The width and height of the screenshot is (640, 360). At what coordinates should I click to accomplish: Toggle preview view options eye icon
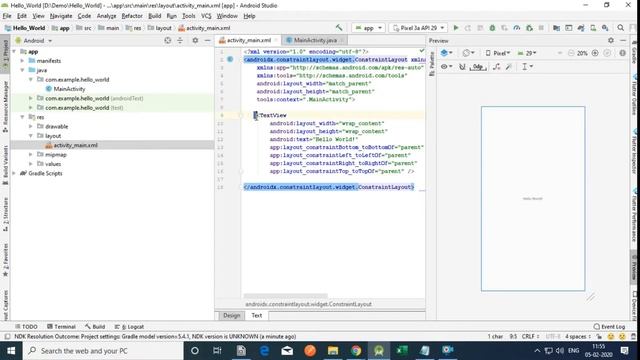click(447, 67)
